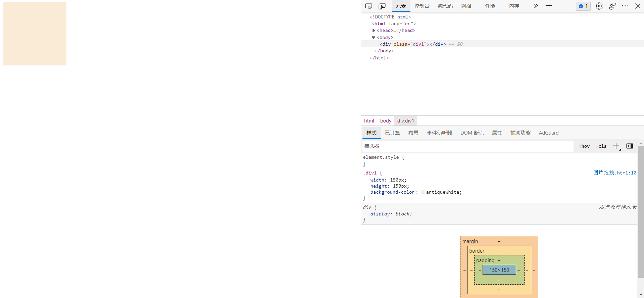Open the 布局 pane tab
The image size is (644, 298).
point(413,133)
